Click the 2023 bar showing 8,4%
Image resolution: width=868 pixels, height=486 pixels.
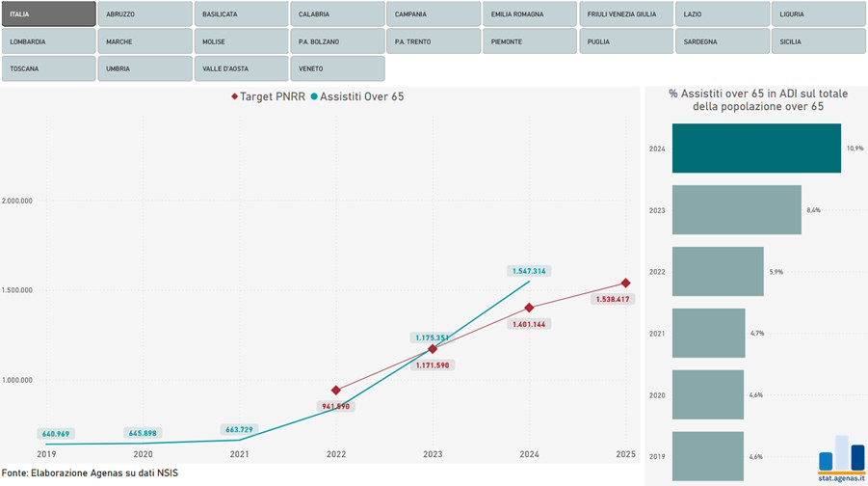coord(736,210)
